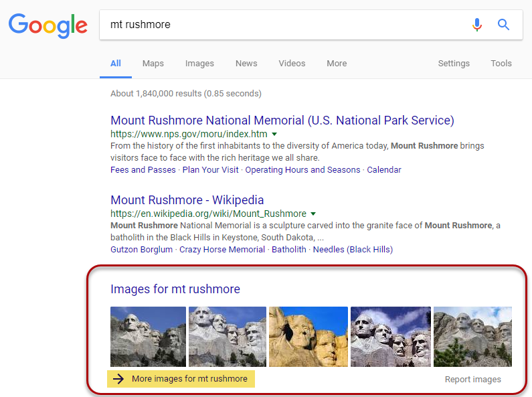532x397 pixels.
Task: Open the Batholith link
Action: (x=288, y=250)
